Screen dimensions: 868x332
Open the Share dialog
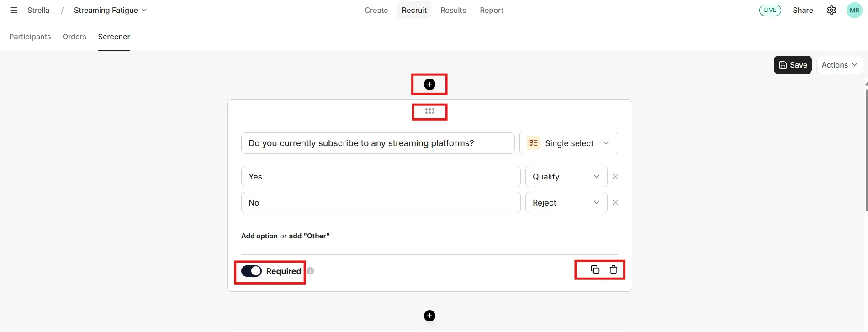point(803,10)
